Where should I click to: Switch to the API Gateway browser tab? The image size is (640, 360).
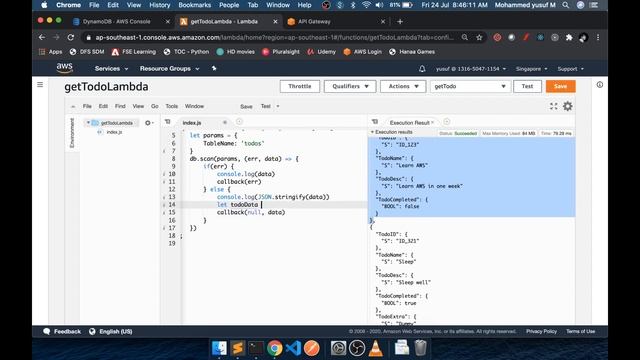coord(314,21)
